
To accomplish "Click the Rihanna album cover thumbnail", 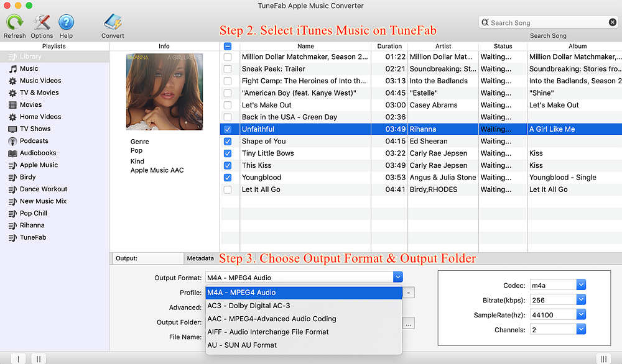I will 164,91.
